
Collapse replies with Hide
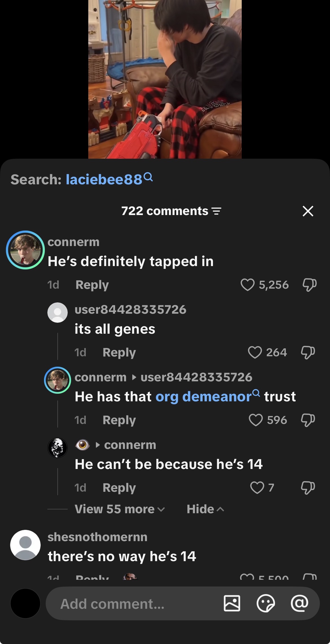(x=205, y=509)
